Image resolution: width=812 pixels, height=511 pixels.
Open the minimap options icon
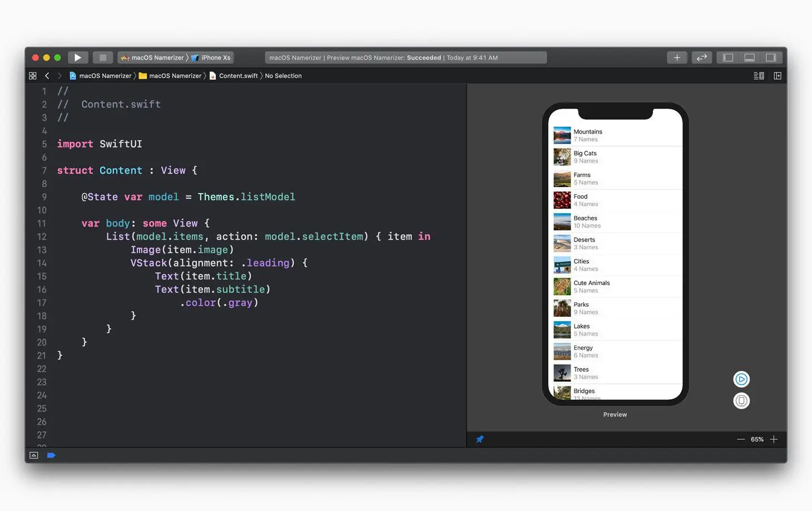pyautogui.click(x=759, y=76)
